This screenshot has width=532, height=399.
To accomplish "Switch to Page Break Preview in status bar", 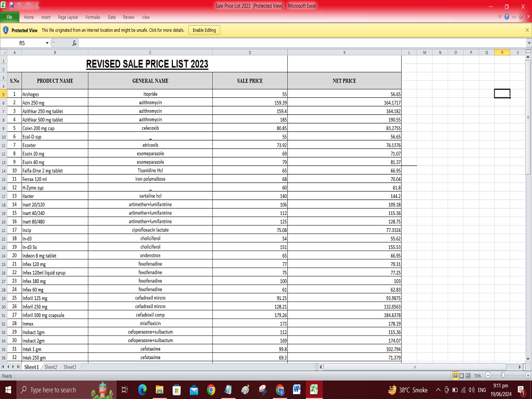I will point(468,376).
